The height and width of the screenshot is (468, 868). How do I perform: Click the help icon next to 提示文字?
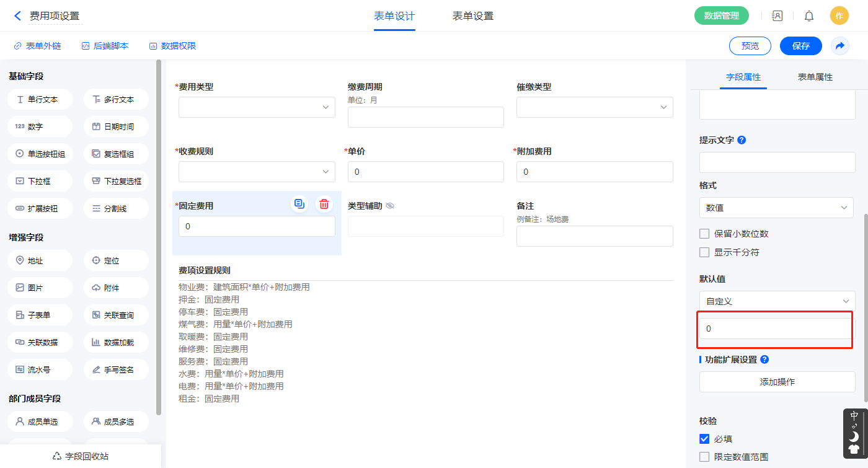point(742,140)
